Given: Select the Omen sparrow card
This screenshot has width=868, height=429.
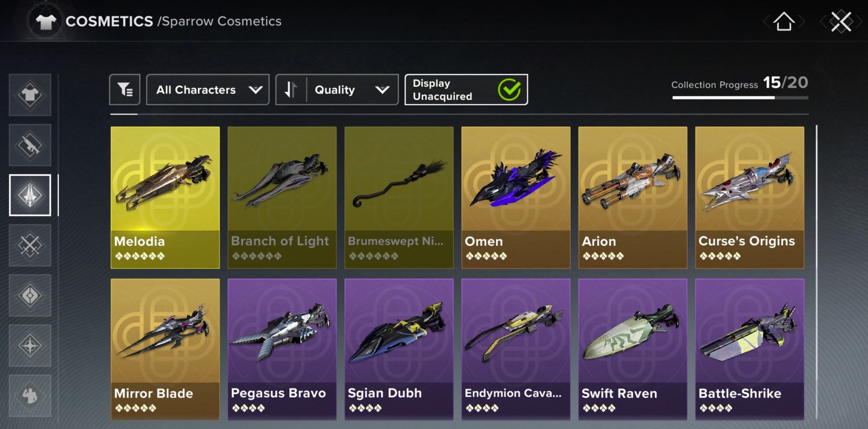Looking at the screenshot, I should (x=516, y=197).
